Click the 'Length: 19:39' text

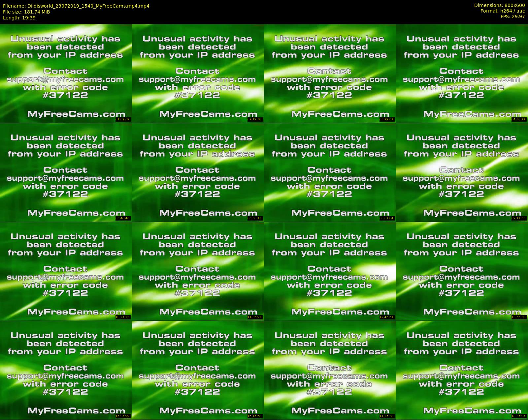pyautogui.click(x=19, y=17)
